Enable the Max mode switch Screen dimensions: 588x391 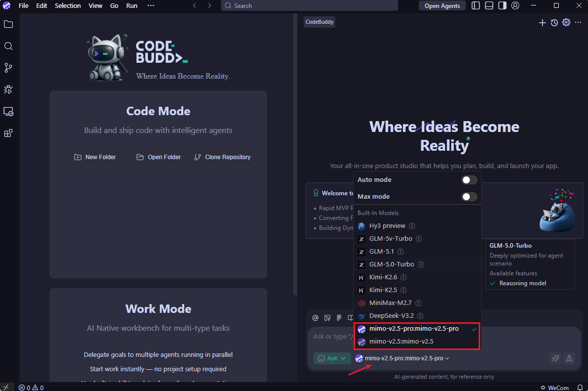(x=469, y=197)
